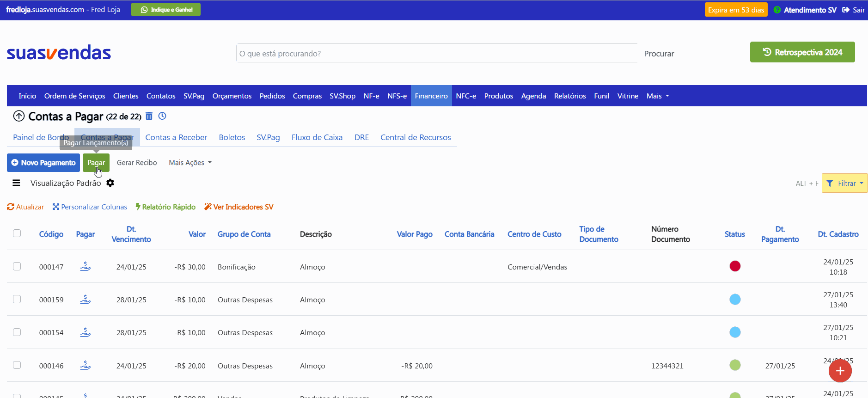
Task: Click the Novo Pagamento button
Action: pos(43,163)
